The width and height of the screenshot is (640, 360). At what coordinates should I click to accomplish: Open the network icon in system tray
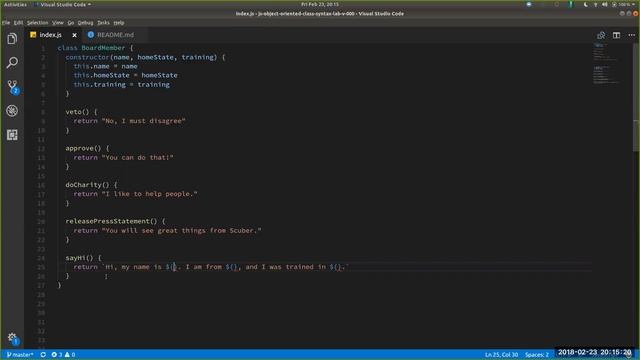click(595, 4)
